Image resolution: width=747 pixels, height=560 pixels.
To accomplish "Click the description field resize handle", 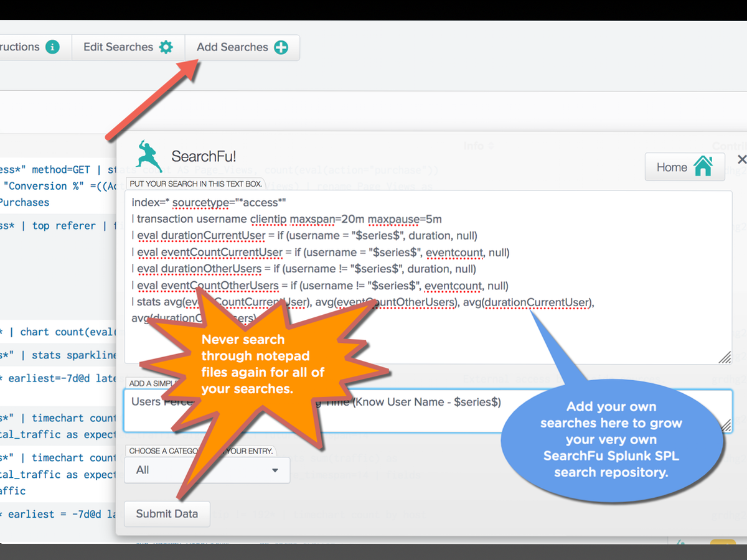I will coord(725,425).
